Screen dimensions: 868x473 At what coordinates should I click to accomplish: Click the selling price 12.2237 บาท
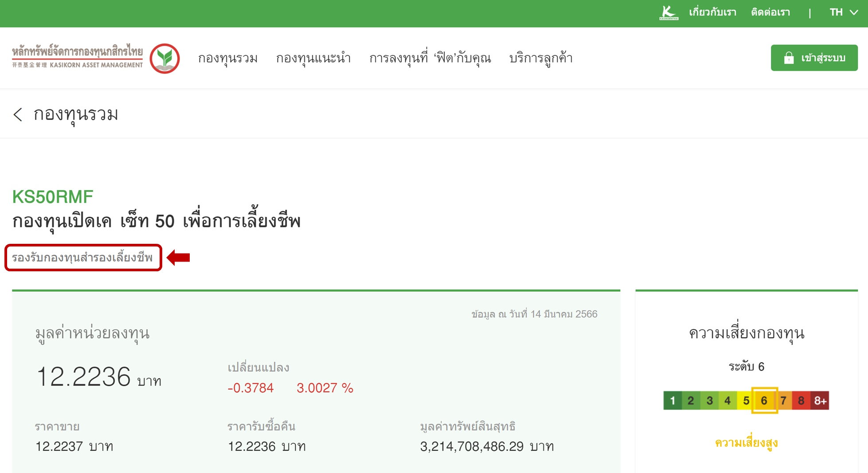point(74,446)
